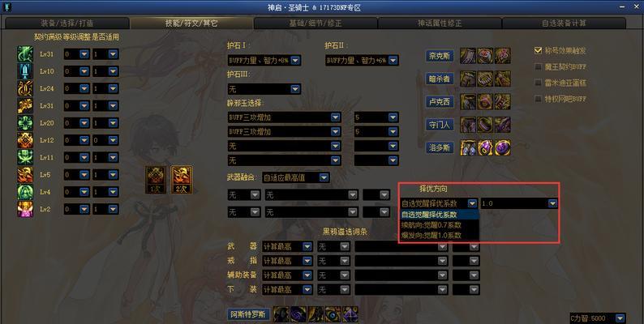The width and height of the screenshot is (644, 324).
Task: Click the purple orb icon beside 洛多斯
Action: coord(503,147)
